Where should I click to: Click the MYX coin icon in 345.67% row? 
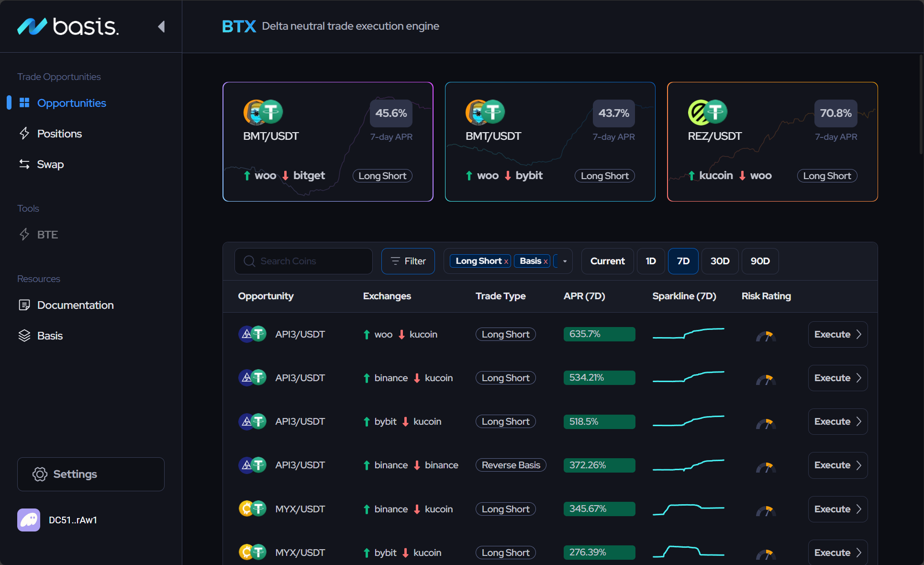coord(246,508)
